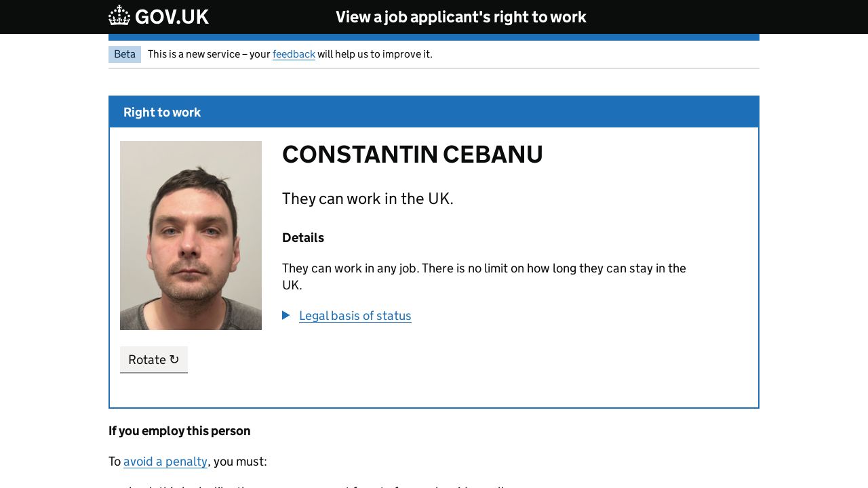Click the This is a new service banner text
This screenshot has width=868, height=488.
209,54
